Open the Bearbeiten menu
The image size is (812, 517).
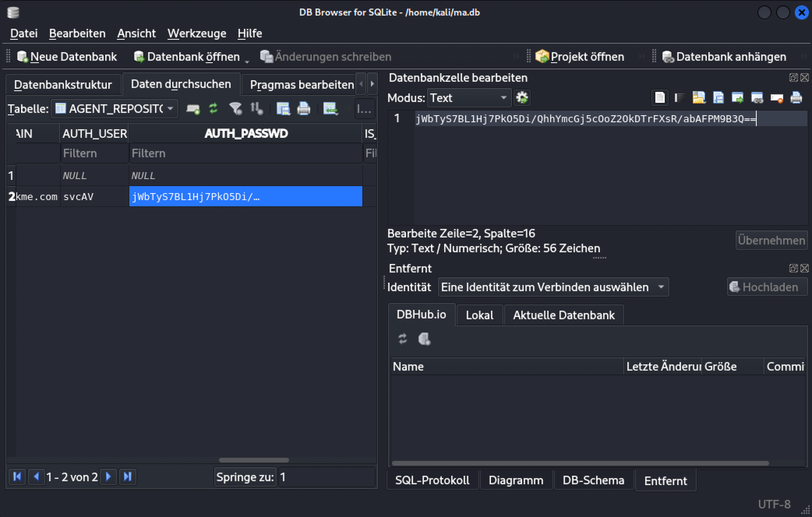coord(77,33)
